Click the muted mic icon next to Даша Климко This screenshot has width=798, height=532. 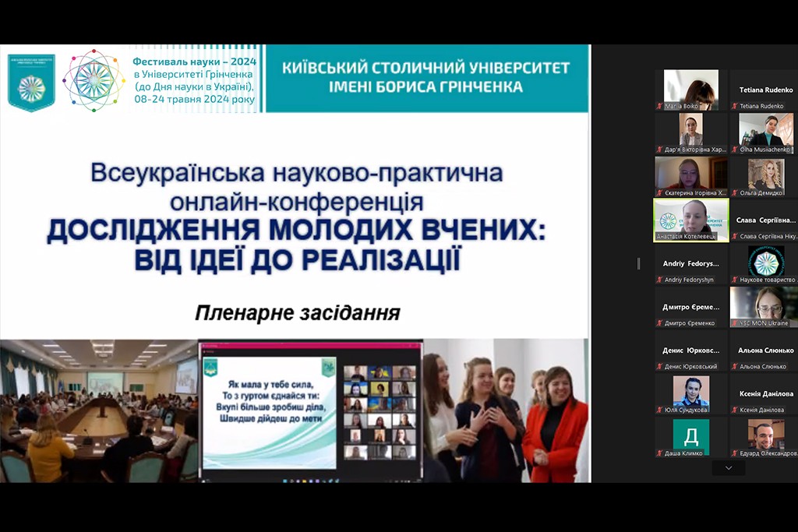tap(659, 452)
